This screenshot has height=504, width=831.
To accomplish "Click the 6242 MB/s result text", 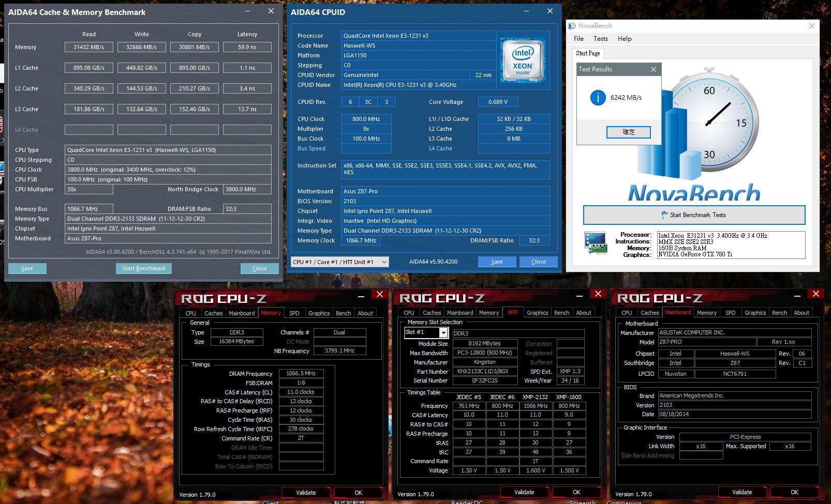I will click(x=626, y=98).
